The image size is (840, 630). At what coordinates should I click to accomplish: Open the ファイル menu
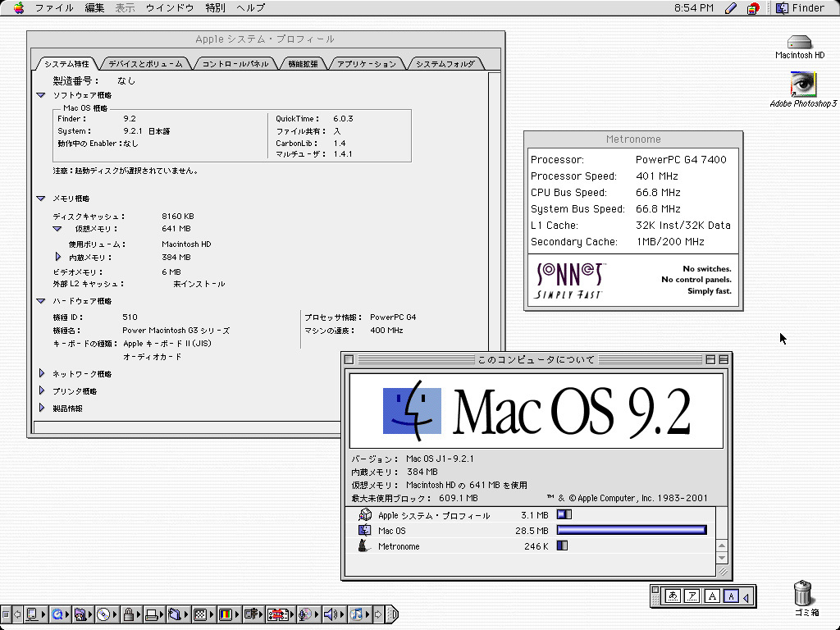click(x=54, y=8)
